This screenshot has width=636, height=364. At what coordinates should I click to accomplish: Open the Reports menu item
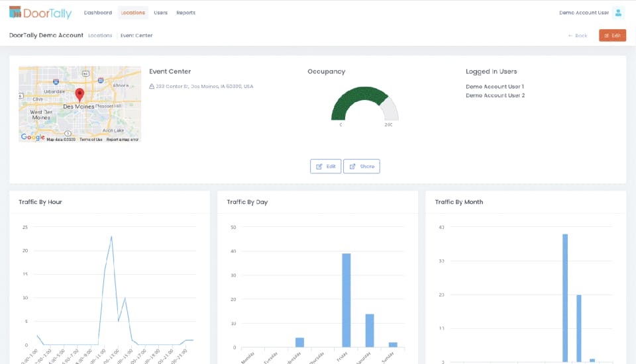[x=185, y=13]
